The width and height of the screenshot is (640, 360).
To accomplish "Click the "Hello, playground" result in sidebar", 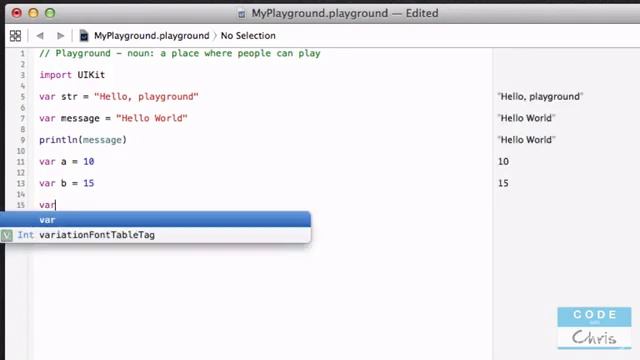I will 540,97.
